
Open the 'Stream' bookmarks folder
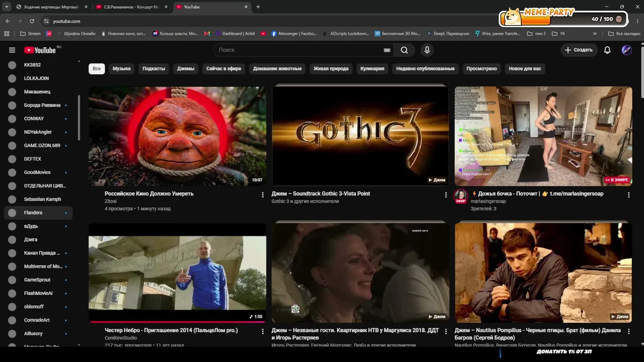[x=31, y=34]
